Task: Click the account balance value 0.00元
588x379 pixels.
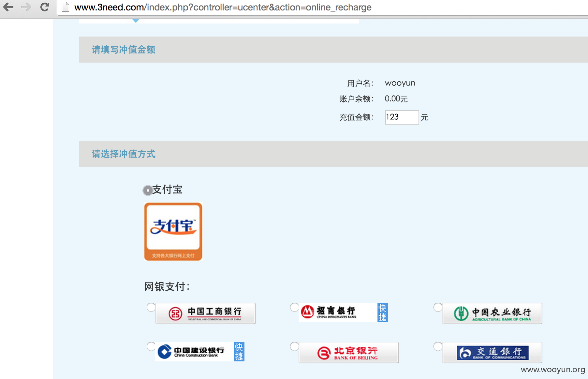Action: (x=396, y=99)
